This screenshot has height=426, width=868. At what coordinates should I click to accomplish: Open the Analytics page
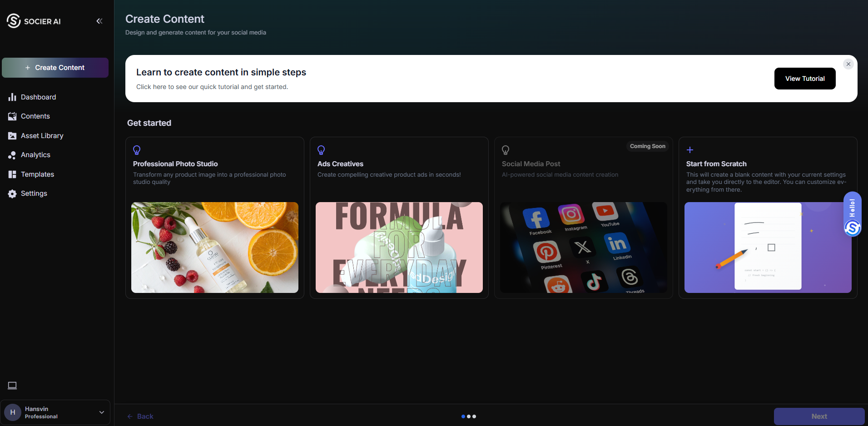(x=35, y=155)
